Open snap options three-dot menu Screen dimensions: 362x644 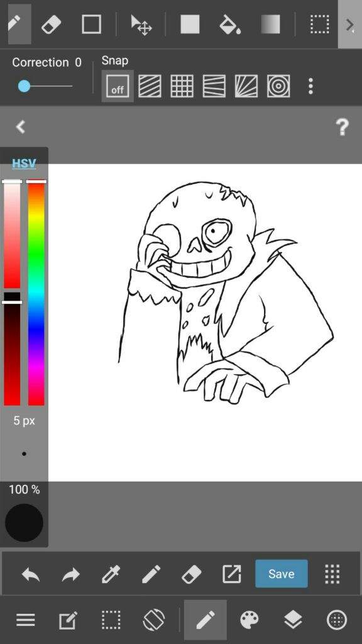(x=310, y=86)
